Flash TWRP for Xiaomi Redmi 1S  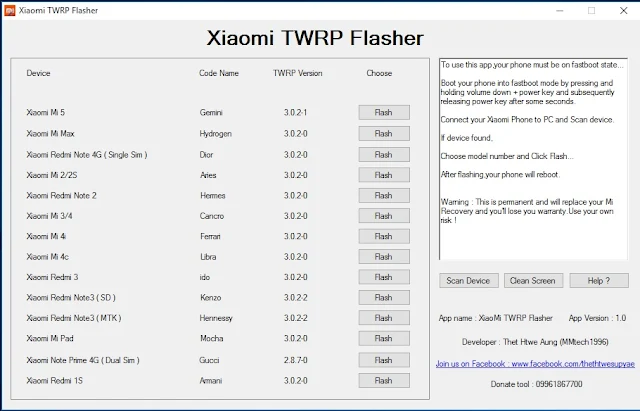click(384, 381)
